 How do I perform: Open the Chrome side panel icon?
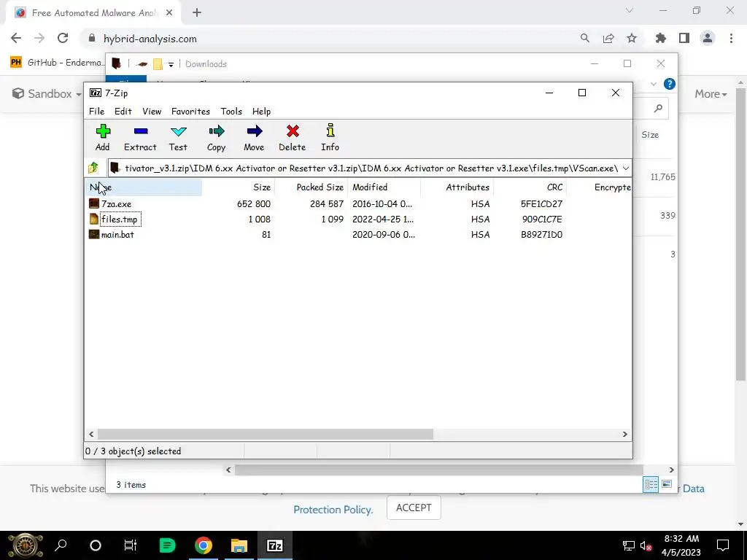coord(684,38)
